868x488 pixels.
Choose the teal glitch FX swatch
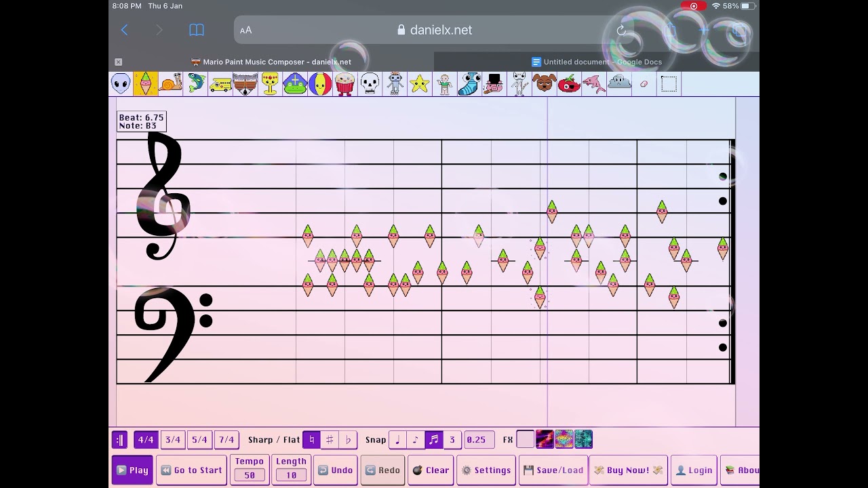coord(583,440)
